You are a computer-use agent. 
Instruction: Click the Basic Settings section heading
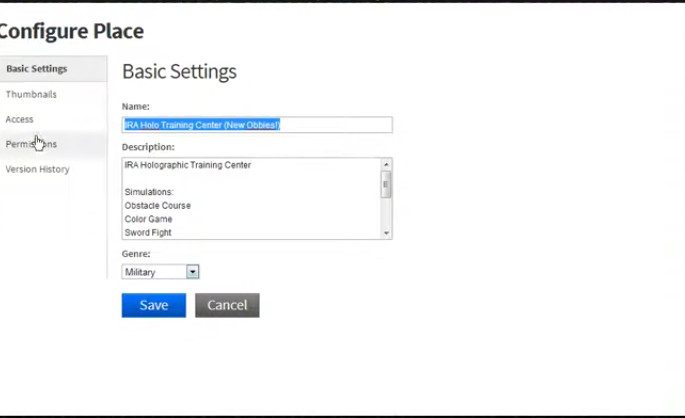(x=179, y=72)
